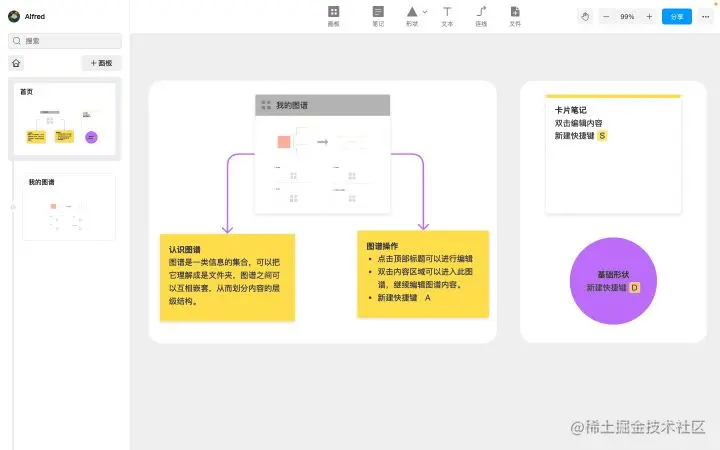This screenshot has width=720, height=450.
Task: Select the 认识图谱 yellow sticky note
Action: pos(227,277)
